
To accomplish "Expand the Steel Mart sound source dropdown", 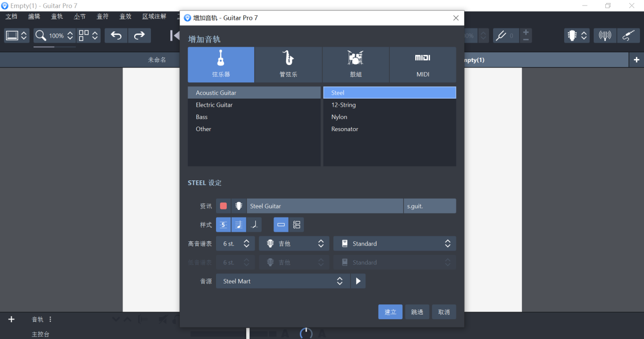I will click(x=283, y=281).
